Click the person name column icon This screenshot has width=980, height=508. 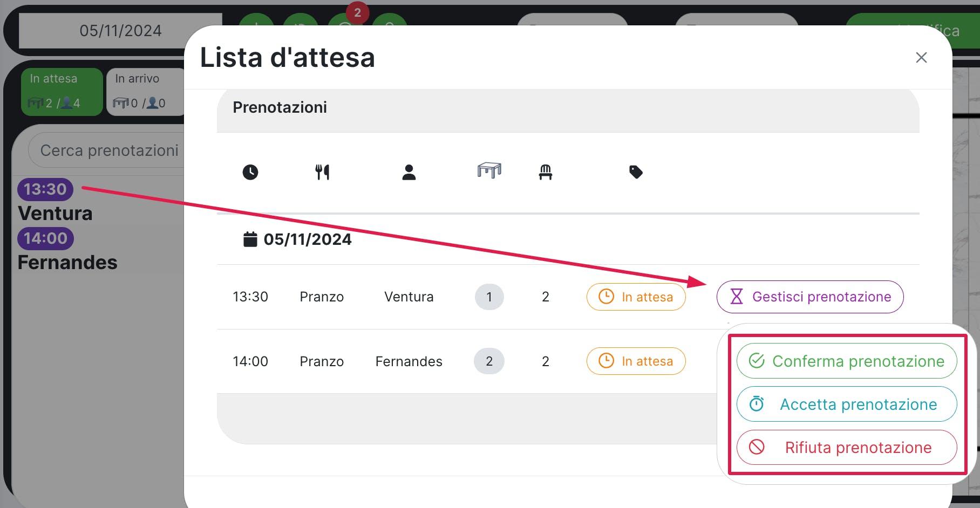(x=409, y=172)
